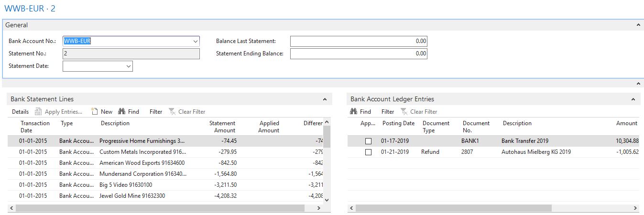Screen dimensions: 644x215
Task: Click the Statement Ending Balance field
Action: pos(359,54)
